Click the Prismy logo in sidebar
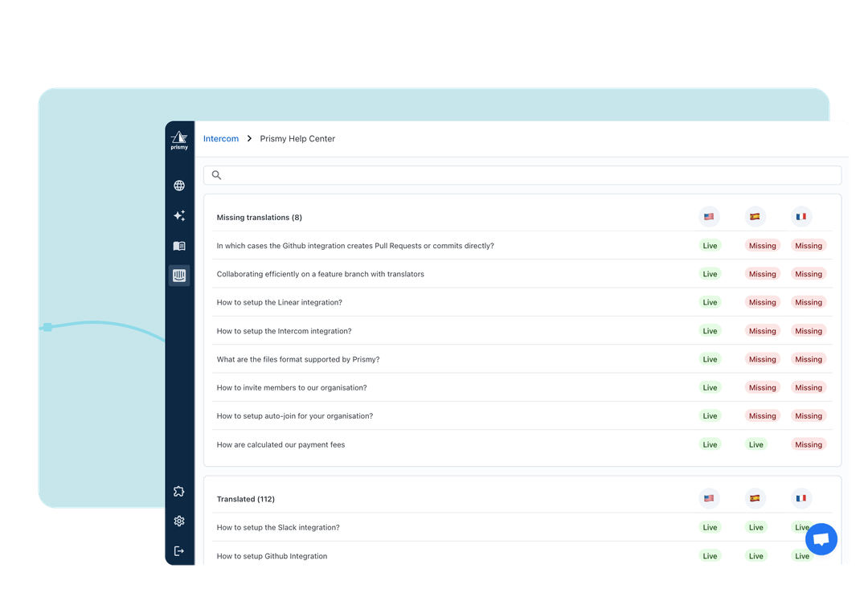The height and width of the screenshot is (609, 868). (x=179, y=140)
